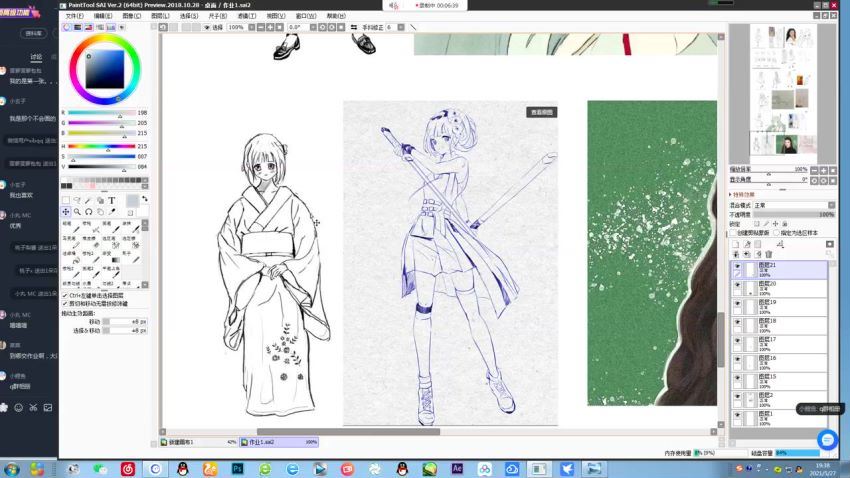Show the RGB slider panel icon

pos(78,27)
